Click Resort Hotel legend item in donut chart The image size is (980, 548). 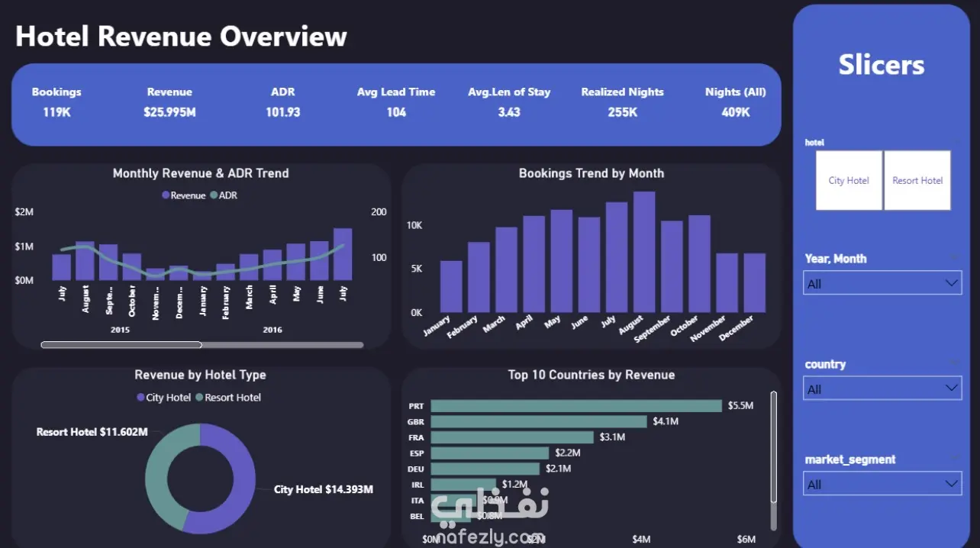228,398
